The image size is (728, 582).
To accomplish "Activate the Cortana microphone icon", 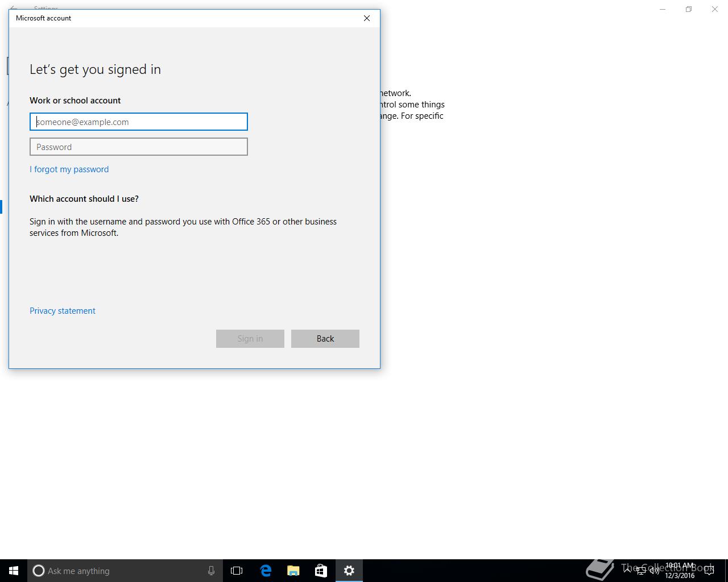I will click(x=211, y=571).
